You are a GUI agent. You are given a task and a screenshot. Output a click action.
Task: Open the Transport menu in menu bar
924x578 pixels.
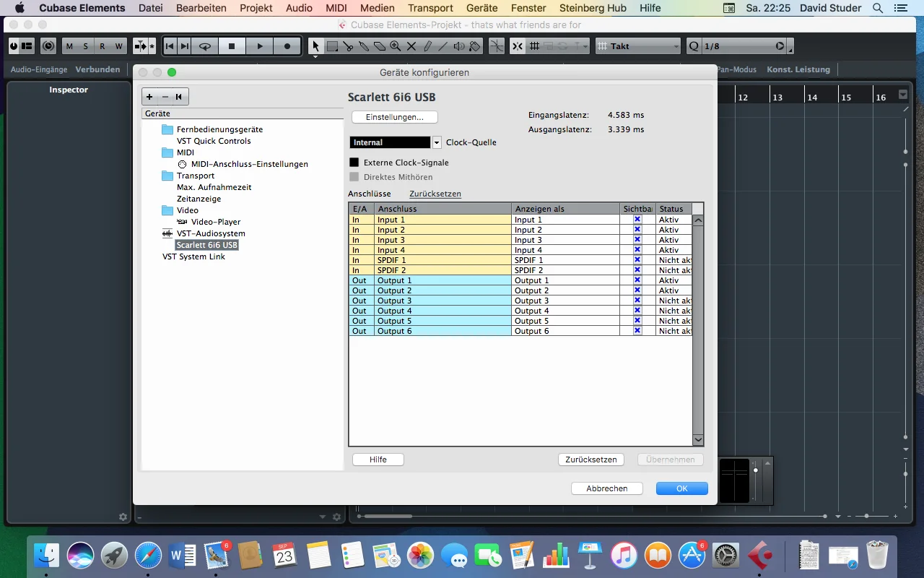pos(430,8)
